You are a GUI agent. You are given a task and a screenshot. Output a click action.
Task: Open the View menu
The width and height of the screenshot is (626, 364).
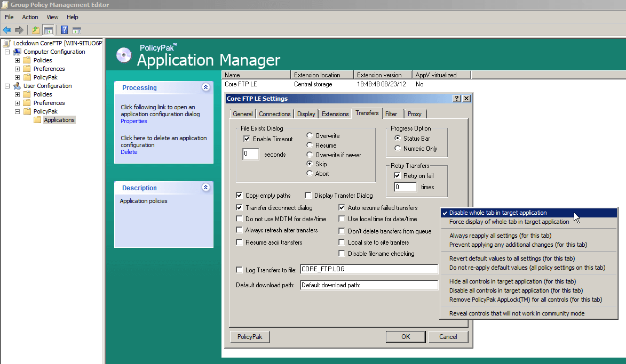(52, 17)
